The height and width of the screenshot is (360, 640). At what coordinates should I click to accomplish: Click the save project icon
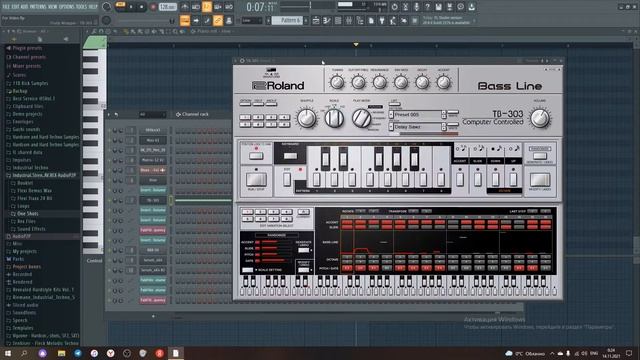point(438,7)
